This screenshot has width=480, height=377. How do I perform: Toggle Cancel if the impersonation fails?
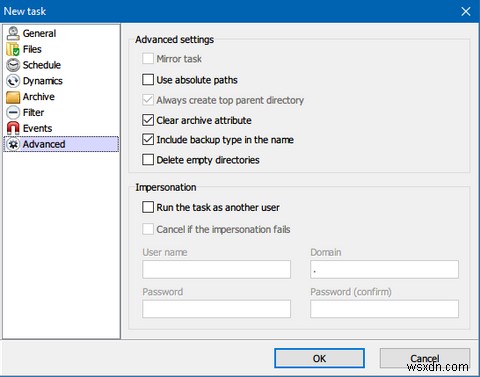click(x=148, y=229)
